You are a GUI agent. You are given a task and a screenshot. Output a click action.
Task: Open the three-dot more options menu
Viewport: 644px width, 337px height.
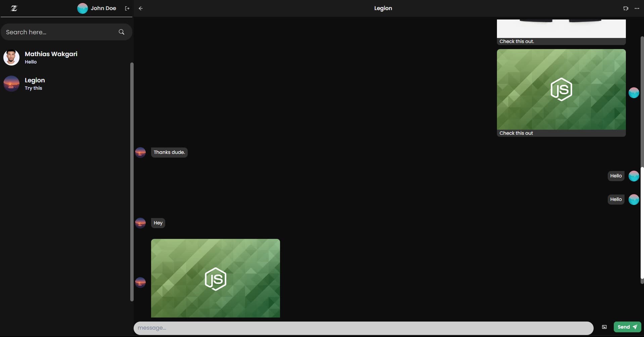click(x=637, y=8)
